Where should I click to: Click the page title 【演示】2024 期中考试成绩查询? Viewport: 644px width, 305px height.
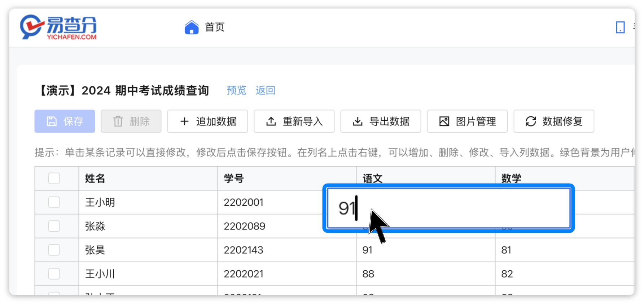(x=123, y=90)
